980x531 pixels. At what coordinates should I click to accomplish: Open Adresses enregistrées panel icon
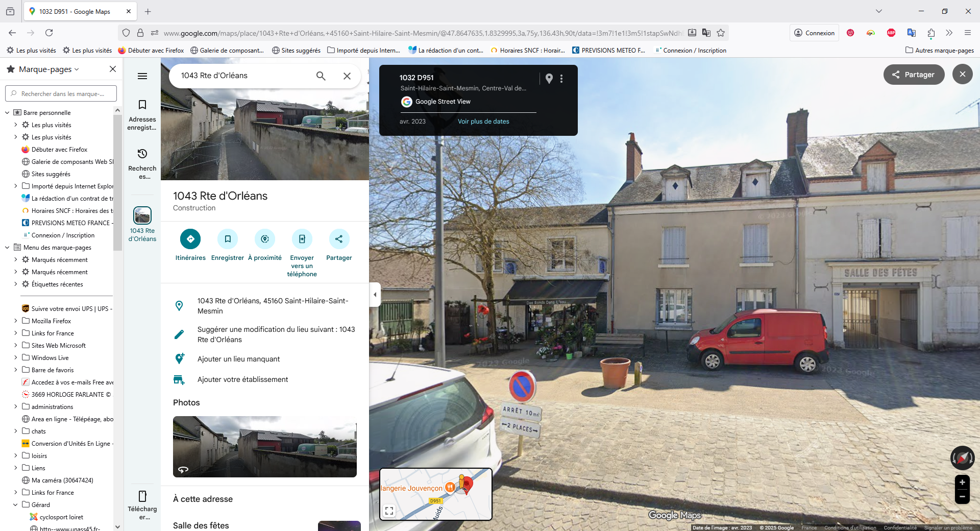(142, 104)
